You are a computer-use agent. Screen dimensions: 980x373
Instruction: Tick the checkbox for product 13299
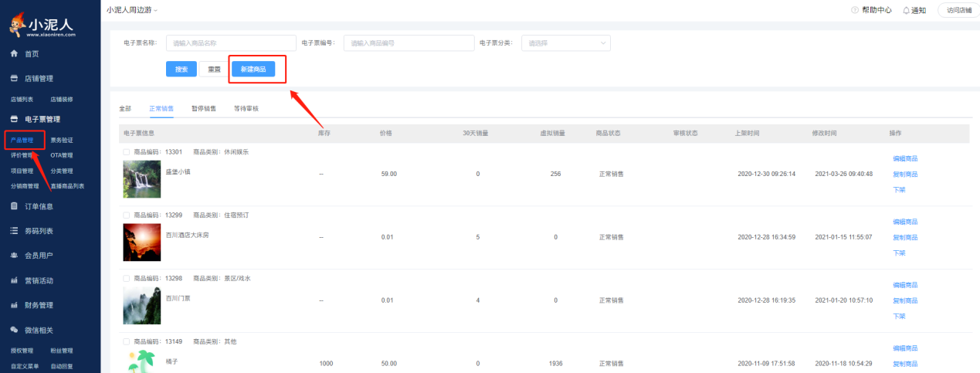click(127, 215)
